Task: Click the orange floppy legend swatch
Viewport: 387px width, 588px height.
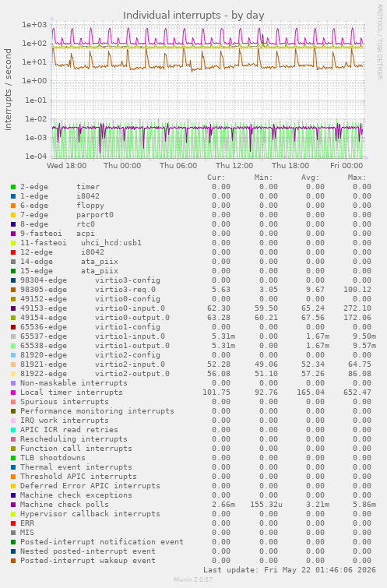Action: [13, 206]
